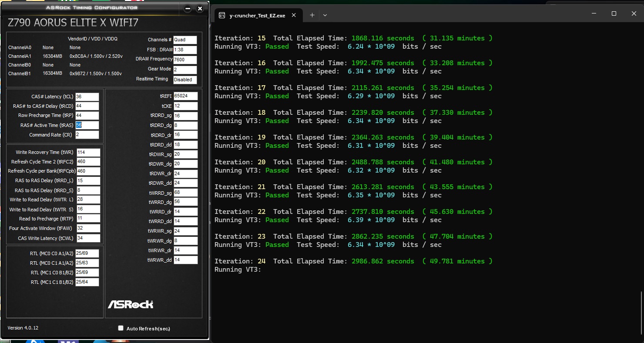
Task: Click the ChannelA1 '0x8C8A / 1.500v / 2.520v' text
Action: click(x=96, y=56)
